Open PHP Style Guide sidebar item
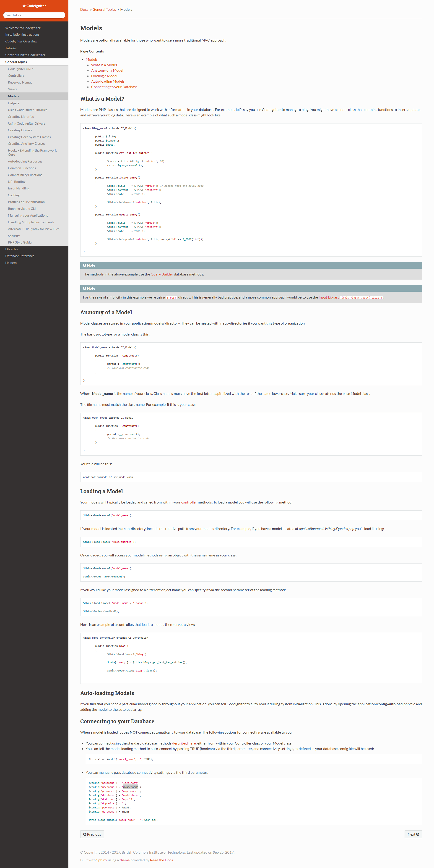The width and height of the screenshot is (434, 868). click(34, 243)
